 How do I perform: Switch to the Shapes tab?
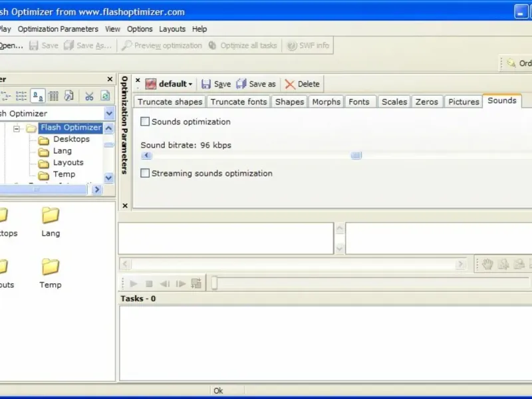click(x=289, y=102)
